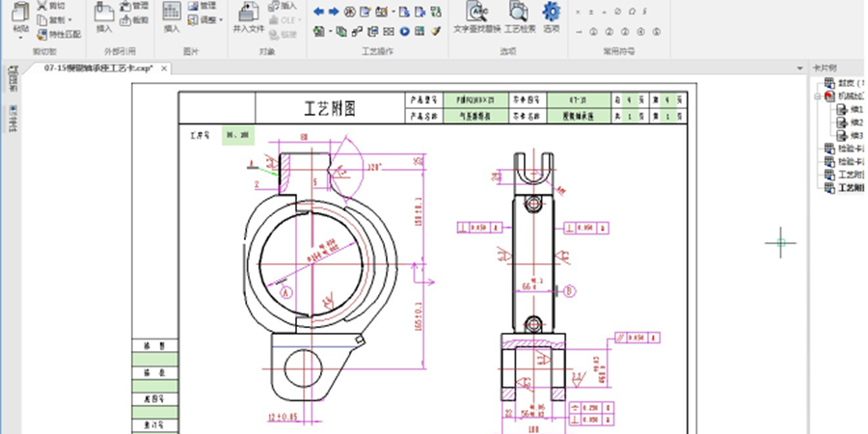Image resolution: width=868 pixels, height=434 pixels.
Task: Click the green copy-card icon in 工艺操作
Action: pyautogui.click(x=341, y=32)
